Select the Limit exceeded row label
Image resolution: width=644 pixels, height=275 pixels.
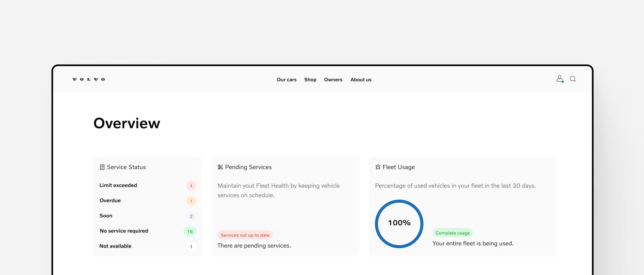pos(118,185)
